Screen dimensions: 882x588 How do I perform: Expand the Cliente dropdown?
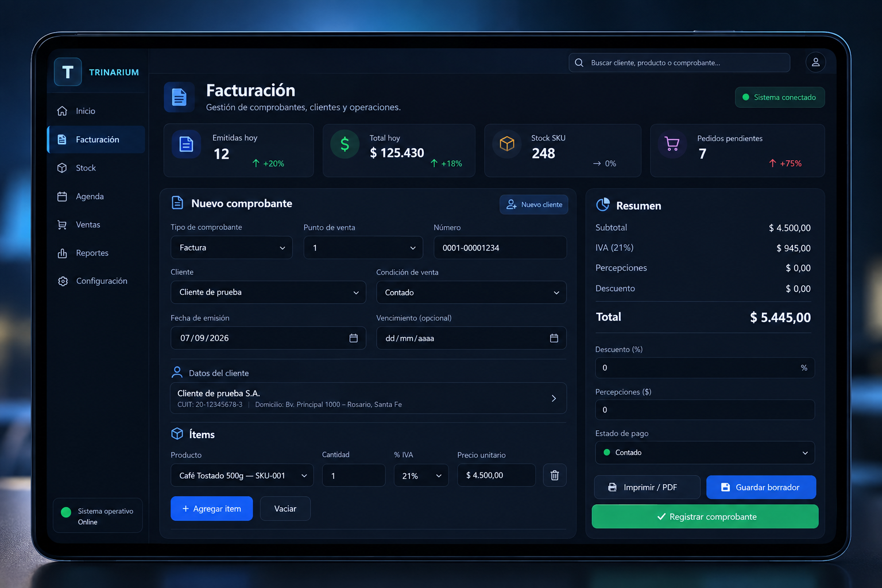268,292
